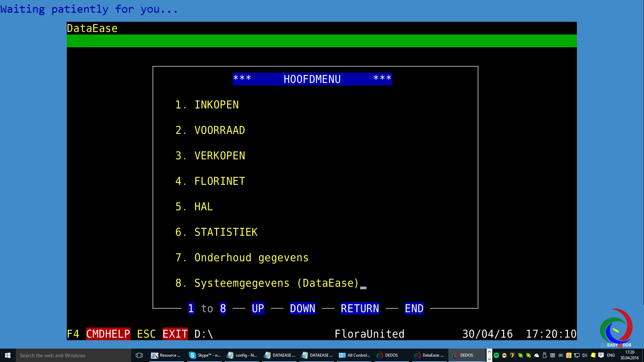Image resolution: width=644 pixels, height=362 pixels.
Task: Switch to first DATAEASE taskbar window
Action: [x=280, y=355]
